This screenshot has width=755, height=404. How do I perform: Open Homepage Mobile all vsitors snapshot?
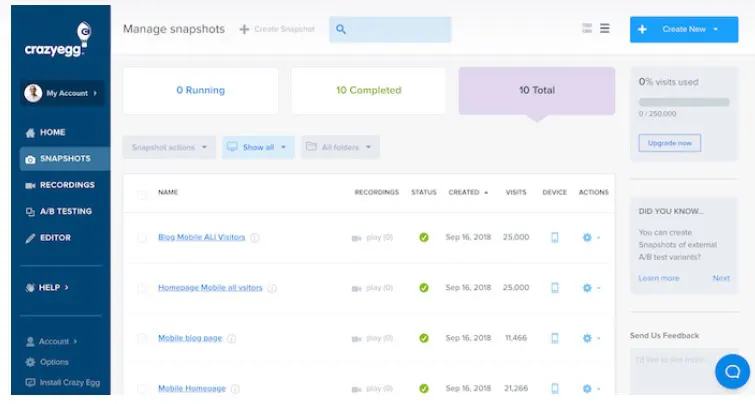tap(210, 288)
